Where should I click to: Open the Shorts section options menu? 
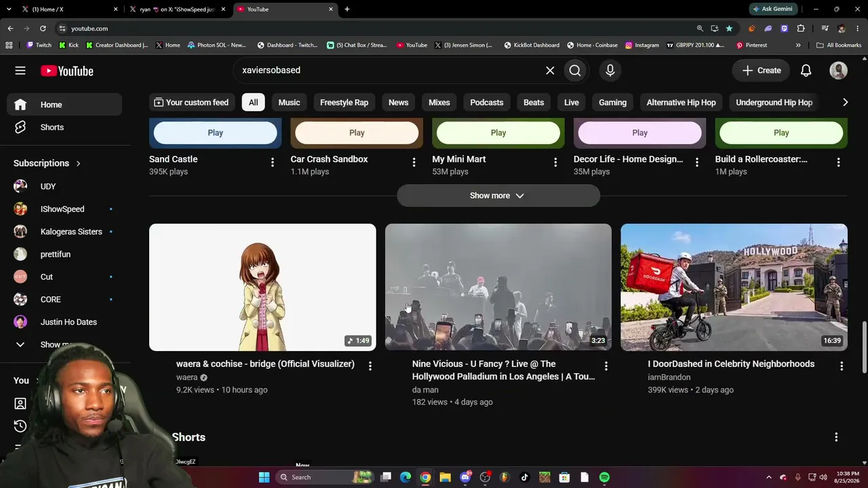point(836,437)
